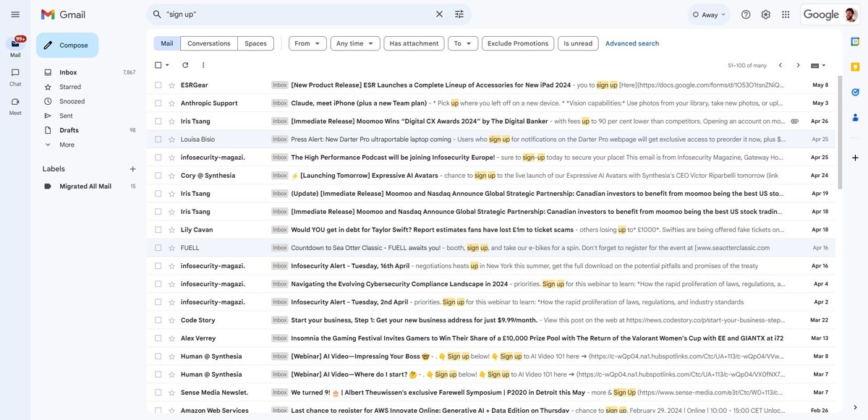Open the Away status dropdown
The height and width of the screenshot is (420, 868).
[709, 14]
